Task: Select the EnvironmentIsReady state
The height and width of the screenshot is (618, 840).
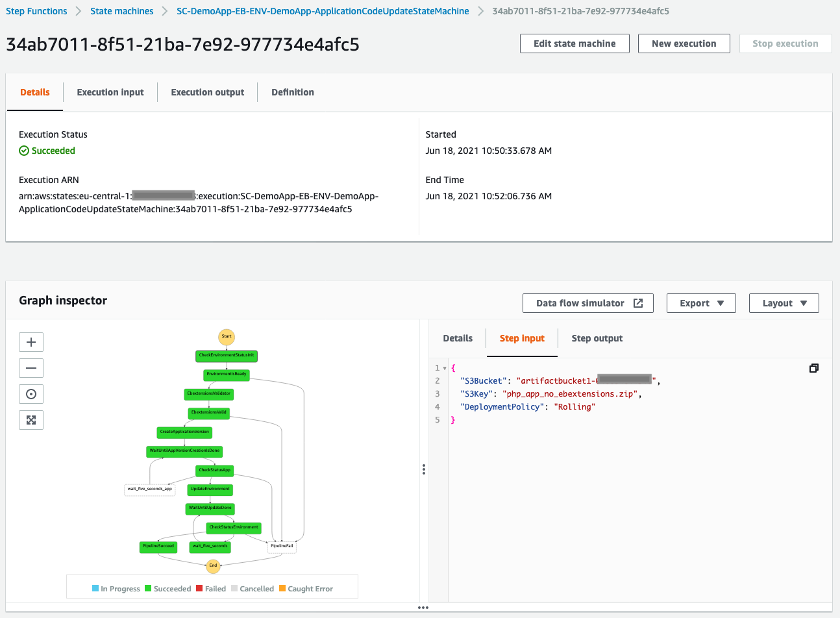Action: (x=227, y=375)
